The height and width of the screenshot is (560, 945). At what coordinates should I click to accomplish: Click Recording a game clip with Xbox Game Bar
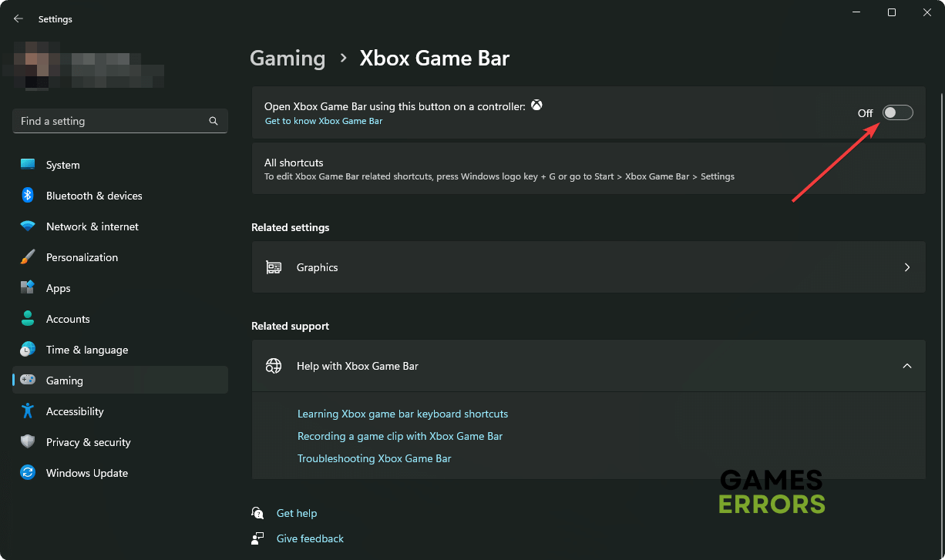399,436
